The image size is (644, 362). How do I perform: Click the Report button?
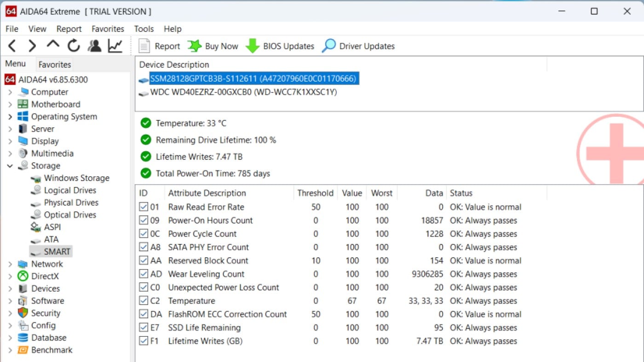160,46
